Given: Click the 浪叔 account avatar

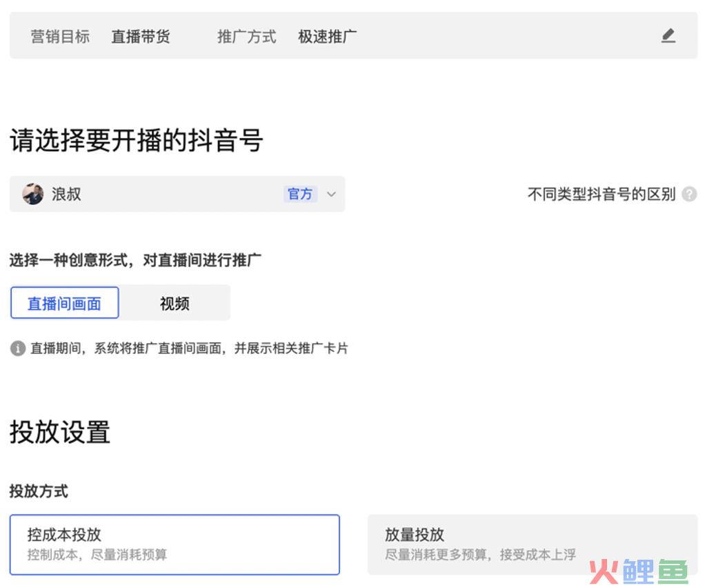Looking at the screenshot, I should (x=33, y=194).
